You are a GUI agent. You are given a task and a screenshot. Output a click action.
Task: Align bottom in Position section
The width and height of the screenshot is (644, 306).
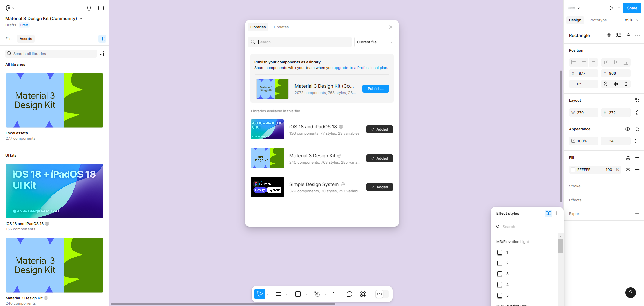point(626,62)
